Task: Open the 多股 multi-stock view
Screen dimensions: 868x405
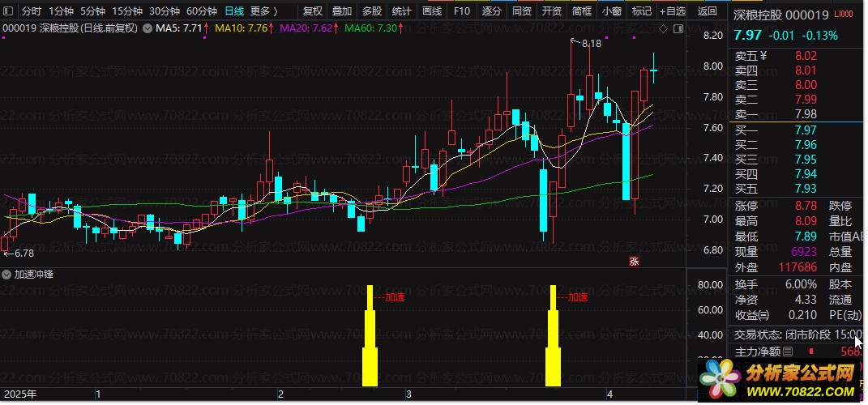Action: (x=372, y=11)
